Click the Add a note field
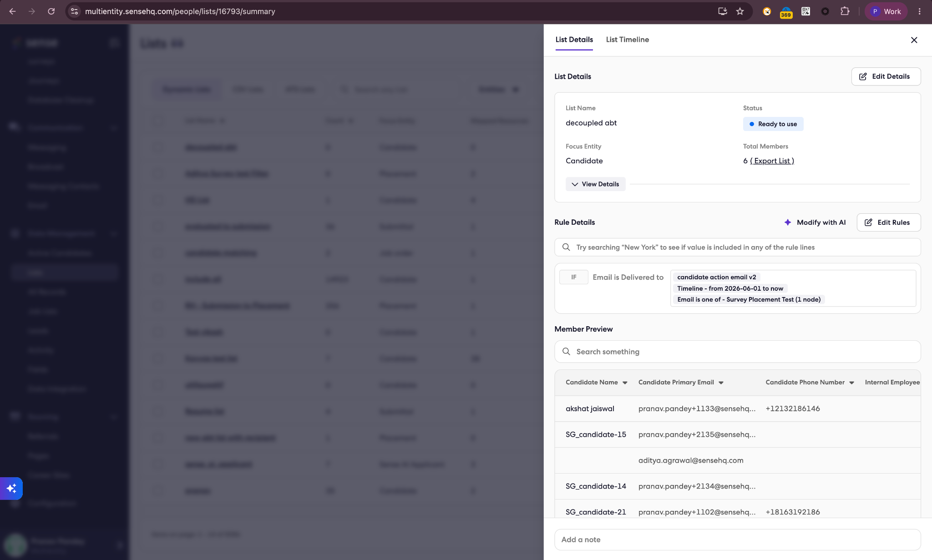Image resolution: width=932 pixels, height=560 pixels. pos(737,540)
